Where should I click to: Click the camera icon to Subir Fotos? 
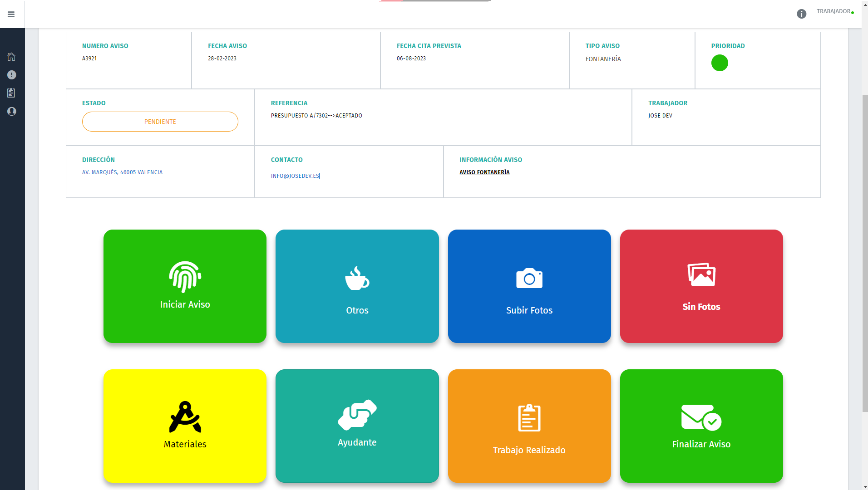(529, 279)
